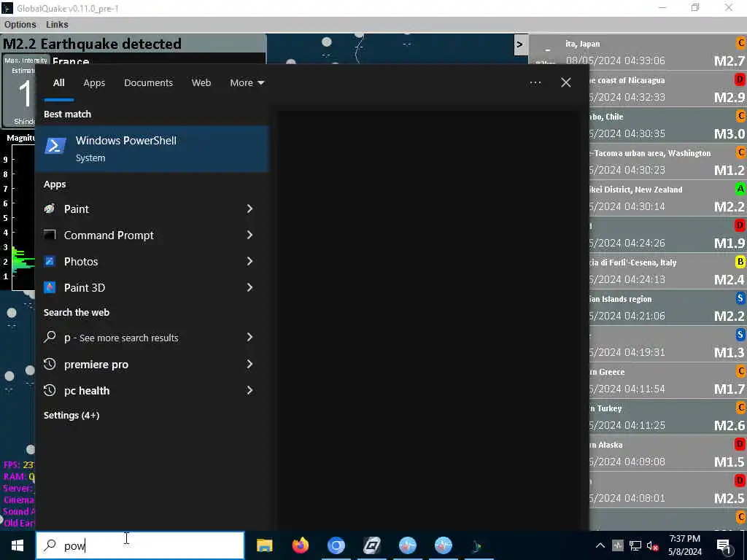Click M2.2 Earthquake detected banner
The width and height of the screenshot is (747, 560).
click(x=133, y=43)
